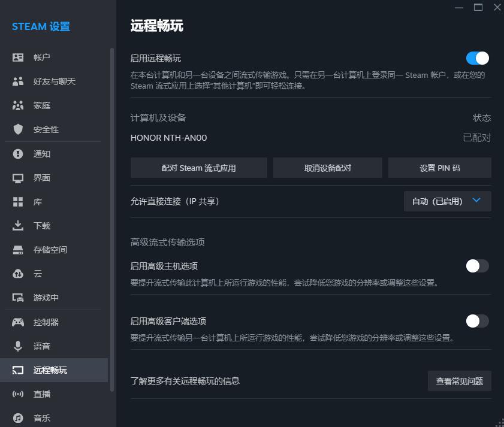Turn on 启用高级客户端选项 switch
The height and width of the screenshot is (427, 504).
coord(478,321)
